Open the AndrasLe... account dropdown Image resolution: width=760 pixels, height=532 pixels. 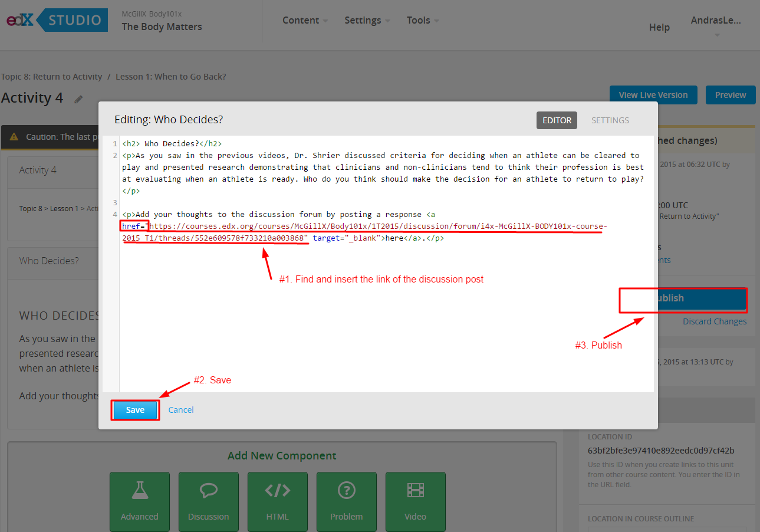[x=716, y=25]
